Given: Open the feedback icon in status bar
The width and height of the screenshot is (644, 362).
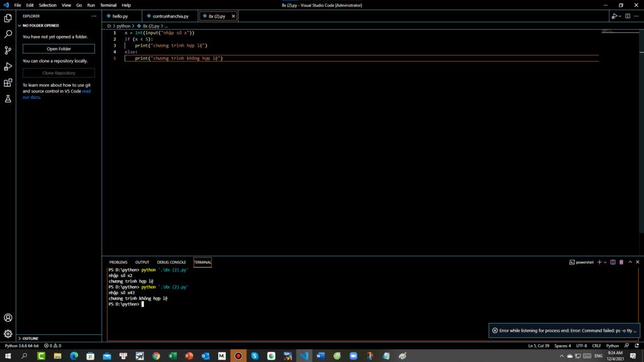Looking at the screenshot, I should (x=626, y=346).
